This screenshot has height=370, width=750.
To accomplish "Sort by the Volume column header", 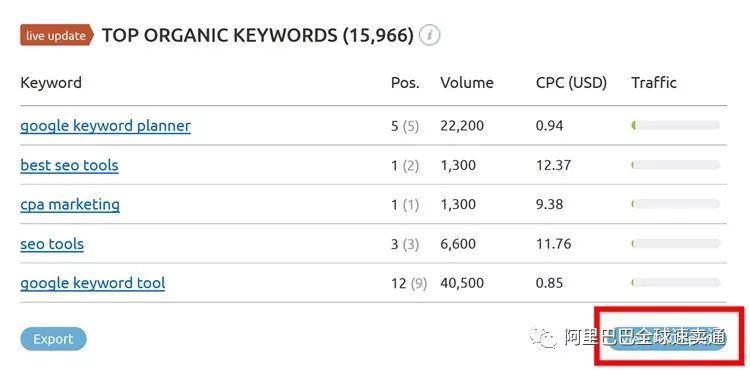I will point(467,83).
